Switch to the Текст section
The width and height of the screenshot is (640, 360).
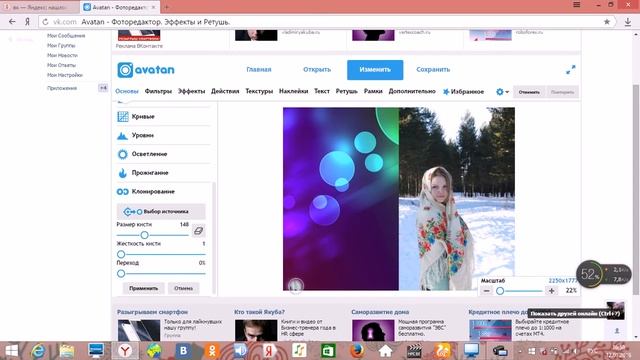(x=322, y=91)
